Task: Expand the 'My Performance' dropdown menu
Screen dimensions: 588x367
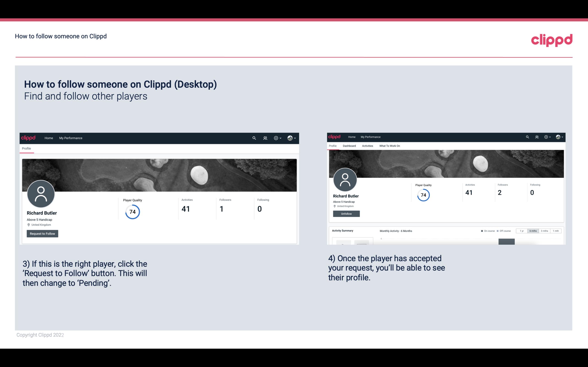Action: coord(70,138)
